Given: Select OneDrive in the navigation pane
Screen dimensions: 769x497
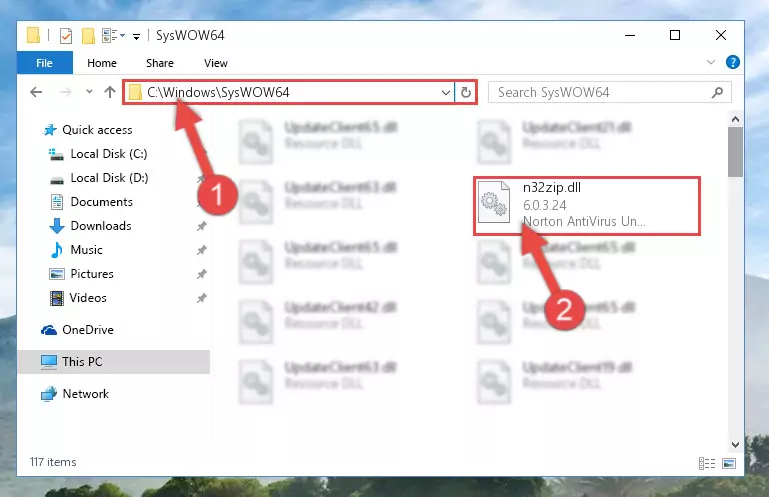Looking at the screenshot, I should click(x=88, y=330).
